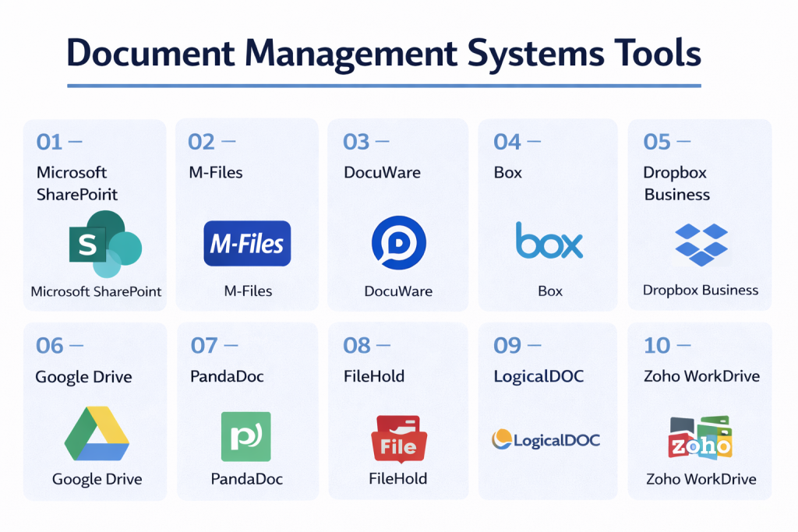
Task: Select the FileHold heading under number 08
Action: pos(374,376)
